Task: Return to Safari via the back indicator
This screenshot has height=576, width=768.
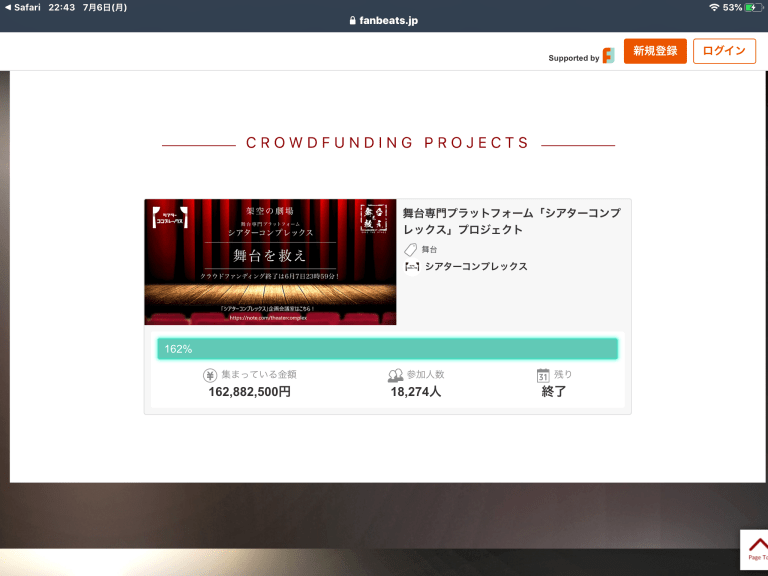Action: tap(22, 7)
